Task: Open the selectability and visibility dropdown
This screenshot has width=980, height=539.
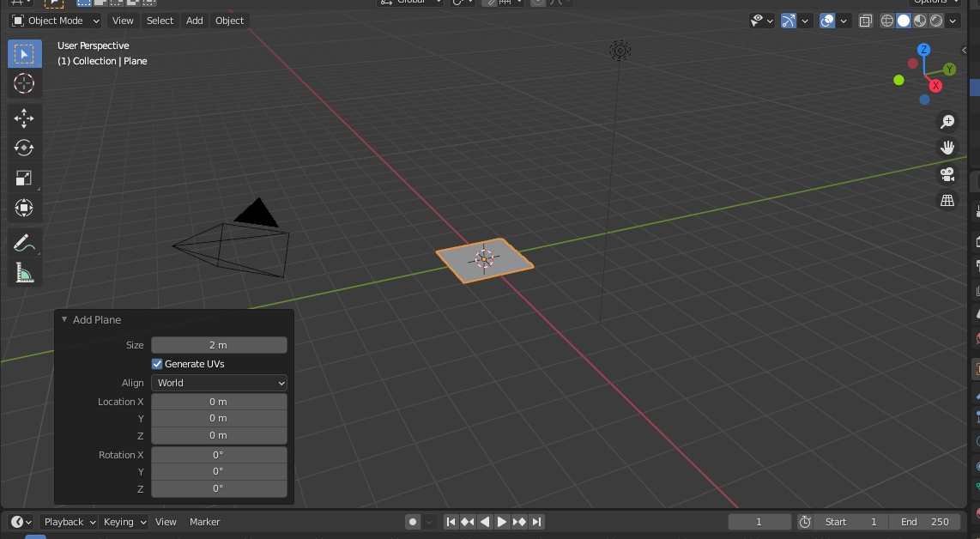Action: (x=762, y=21)
